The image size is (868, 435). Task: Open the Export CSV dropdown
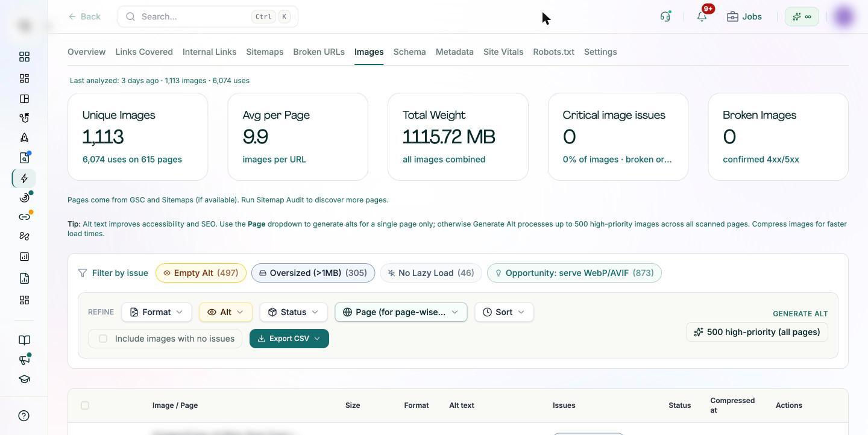click(x=289, y=339)
